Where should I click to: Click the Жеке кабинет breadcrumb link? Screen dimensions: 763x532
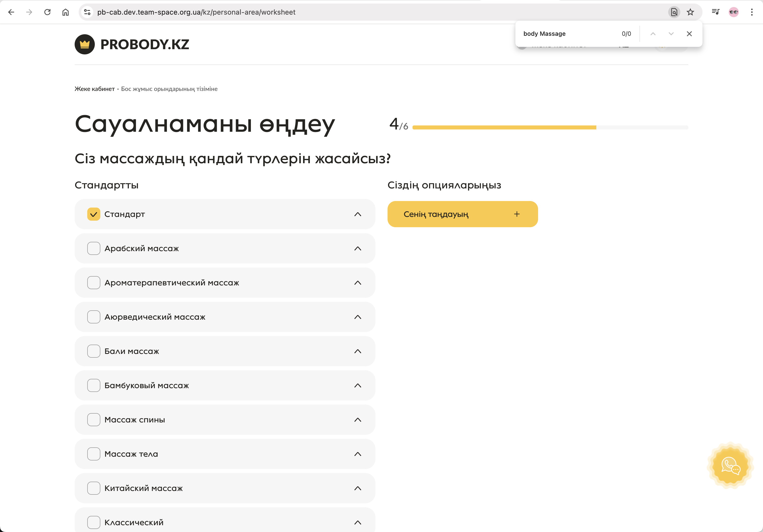click(94, 89)
